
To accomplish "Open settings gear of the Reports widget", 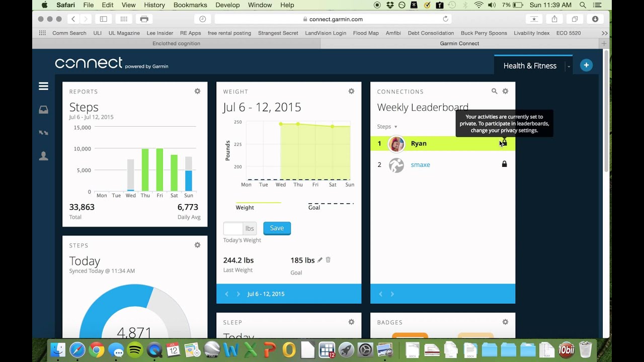I will pyautogui.click(x=197, y=91).
